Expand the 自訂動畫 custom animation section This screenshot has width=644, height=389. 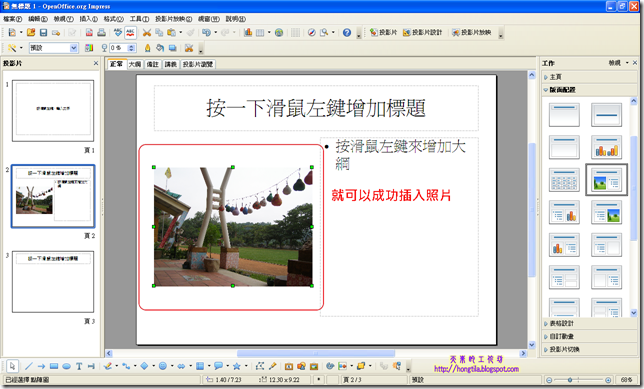pyautogui.click(x=589, y=336)
